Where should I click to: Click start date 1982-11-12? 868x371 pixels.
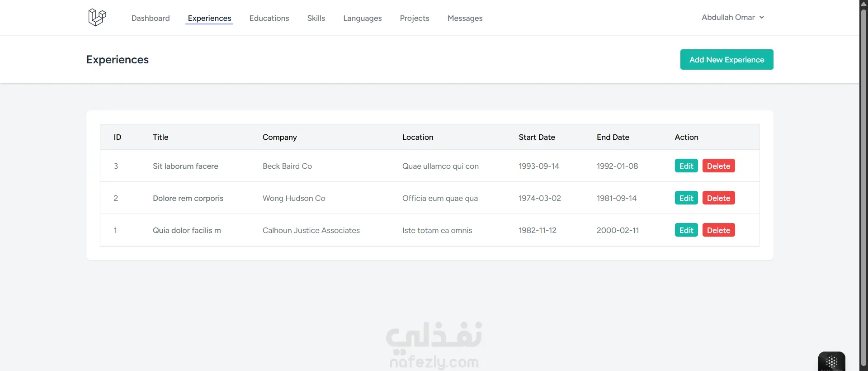point(538,230)
